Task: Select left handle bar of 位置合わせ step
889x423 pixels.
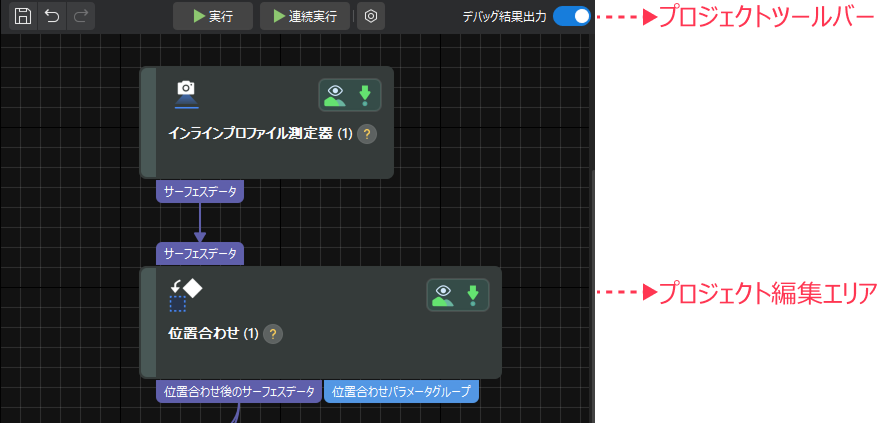Action: (149, 322)
